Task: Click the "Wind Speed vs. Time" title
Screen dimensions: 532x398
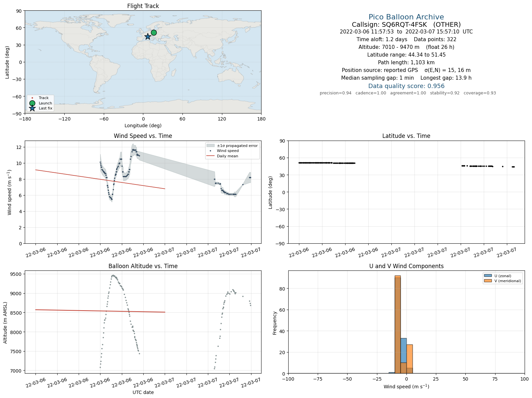Action: pyautogui.click(x=143, y=136)
